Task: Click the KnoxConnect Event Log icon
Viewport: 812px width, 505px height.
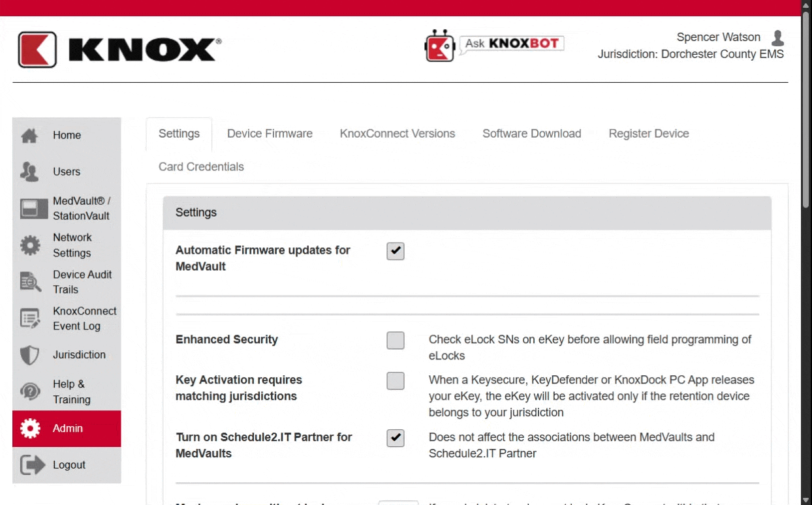Action: click(x=29, y=318)
